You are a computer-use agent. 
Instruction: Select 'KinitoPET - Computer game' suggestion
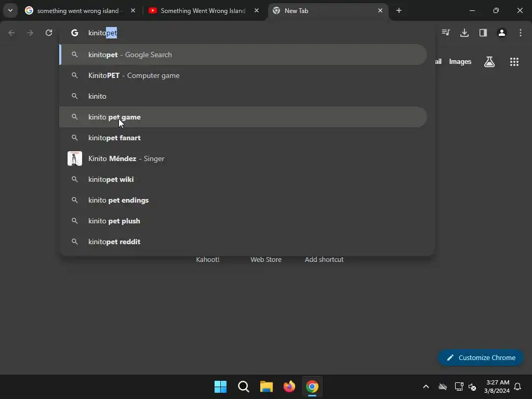tap(243, 75)
